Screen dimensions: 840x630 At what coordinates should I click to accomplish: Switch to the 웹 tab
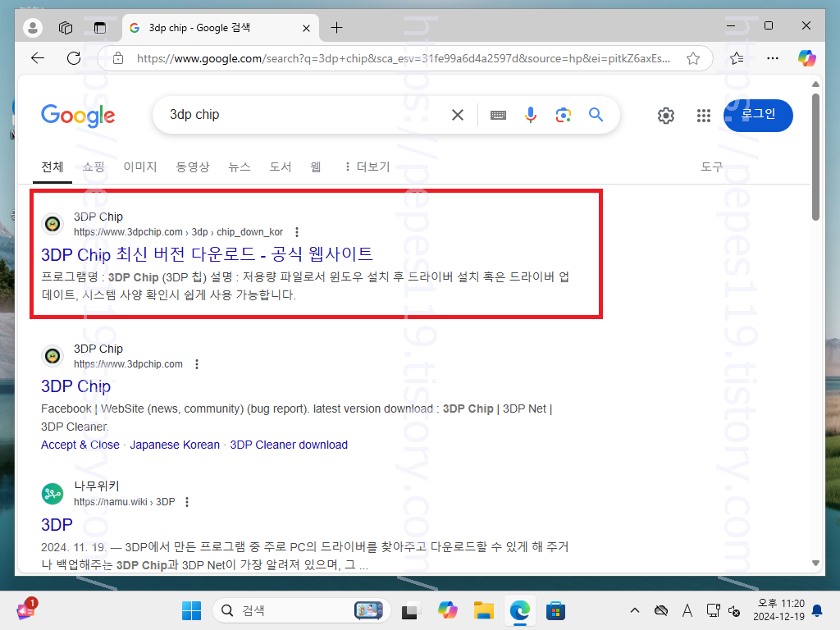click(316, 167)
